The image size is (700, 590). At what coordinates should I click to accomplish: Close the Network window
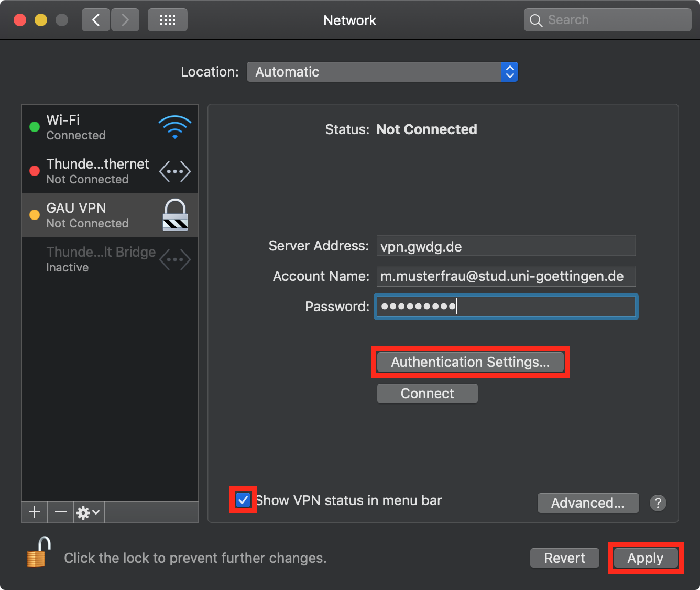tap(20, 20)
